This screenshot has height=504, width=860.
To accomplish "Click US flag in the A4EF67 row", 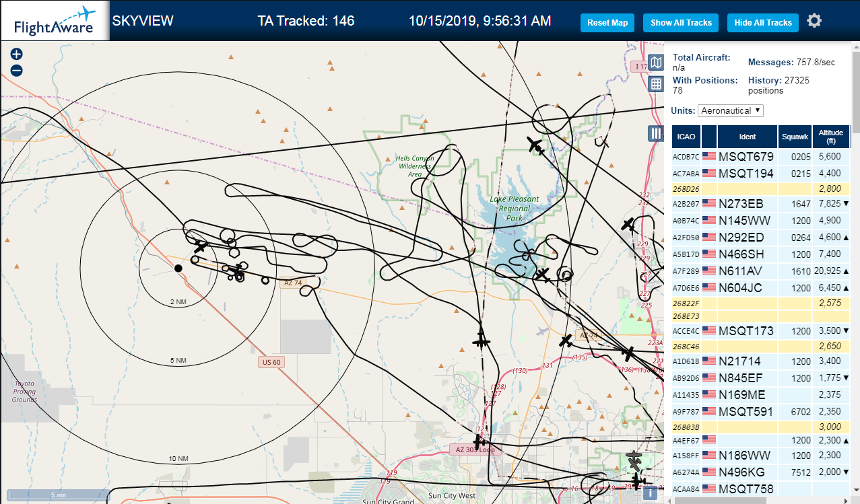I will point(709,440).
